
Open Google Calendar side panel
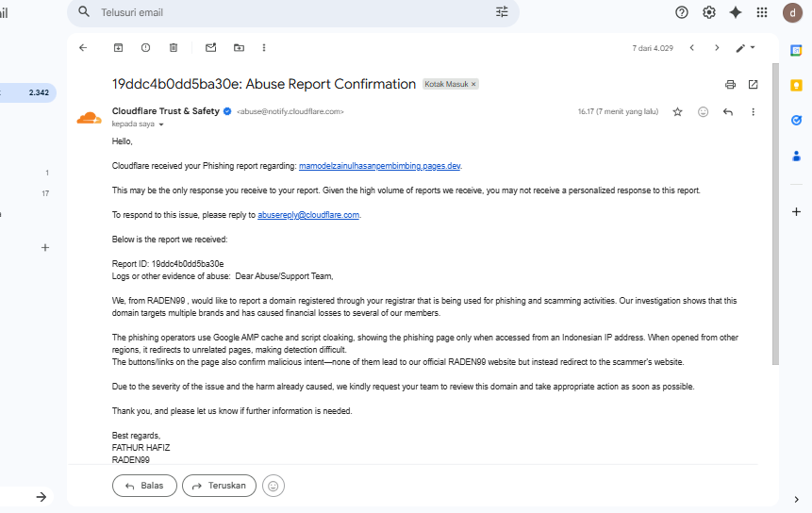[796, 50]
